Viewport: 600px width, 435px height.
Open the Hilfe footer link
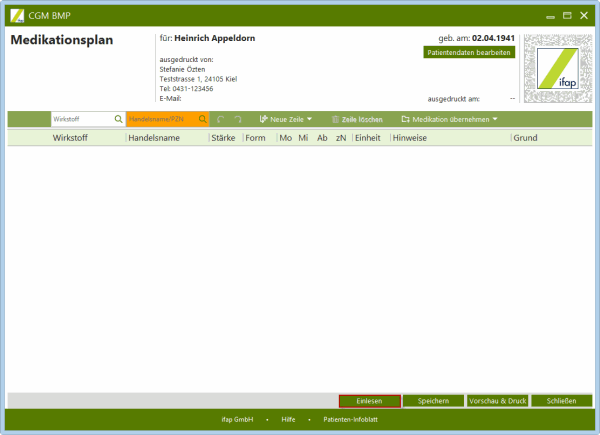[x=288, y=420]
